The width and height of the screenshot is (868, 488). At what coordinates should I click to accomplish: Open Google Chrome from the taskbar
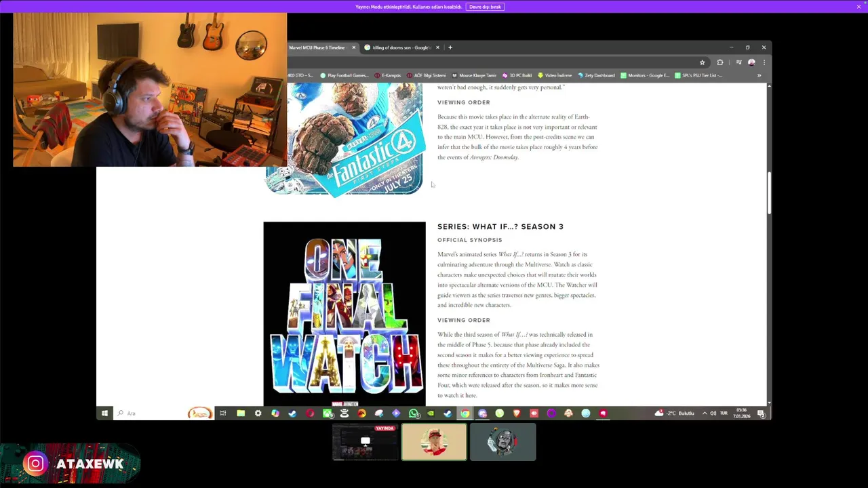[x=465, y=413]
